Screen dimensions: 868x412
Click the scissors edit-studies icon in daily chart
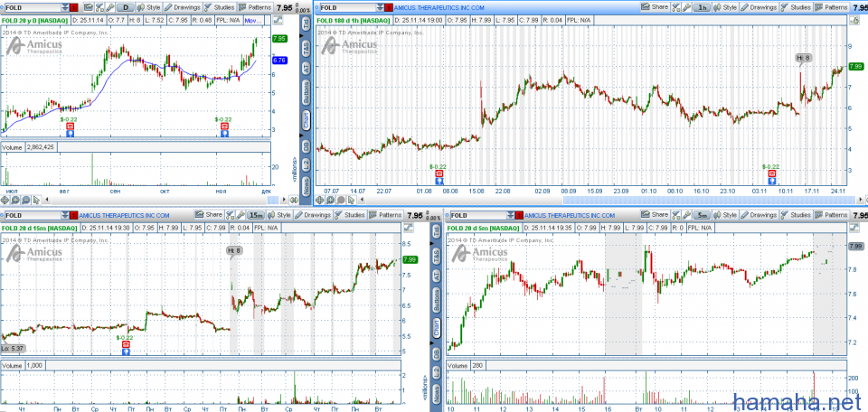[x=99, y=8]
